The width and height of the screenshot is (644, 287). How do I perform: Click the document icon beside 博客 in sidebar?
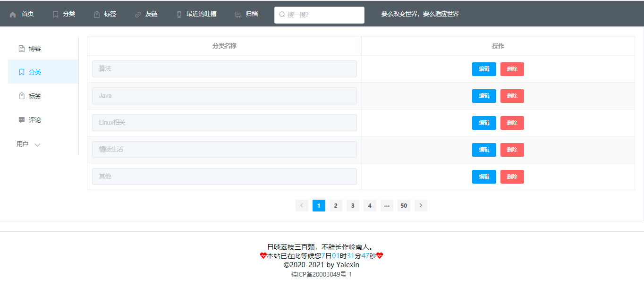tap(21, 48)
